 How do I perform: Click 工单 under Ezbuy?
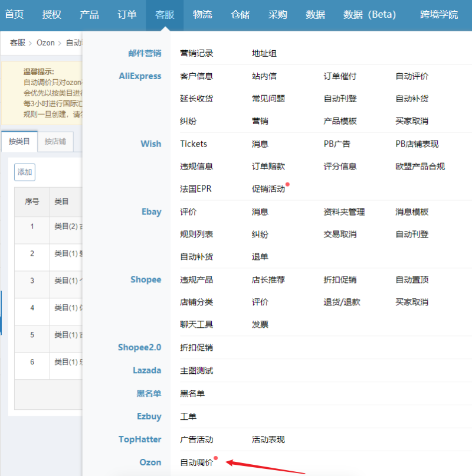tap(188, 417)
